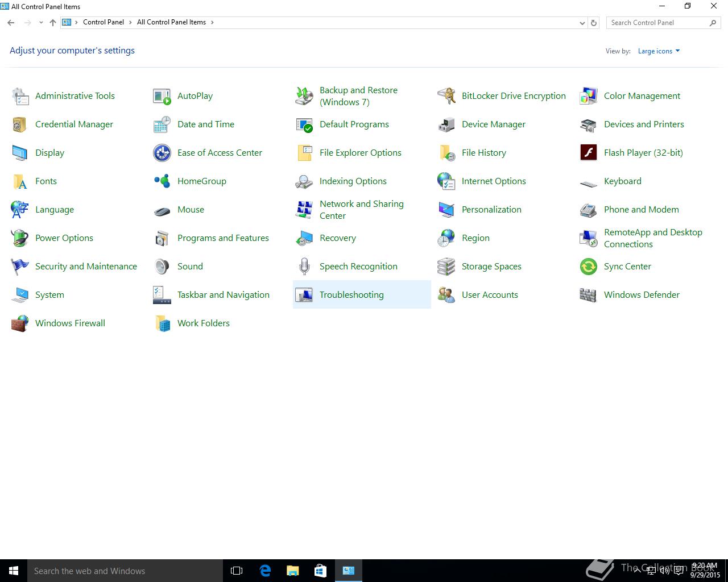This screenshot has height=582, width=728.
Task: Click the All Control Panel Items breadcrumb
Action: coord(171,22)
